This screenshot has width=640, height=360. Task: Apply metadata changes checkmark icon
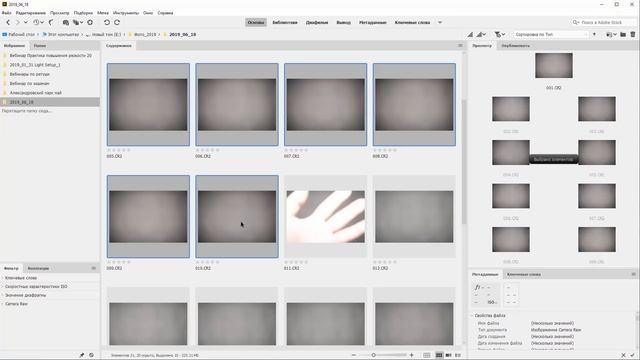point(633,355)
